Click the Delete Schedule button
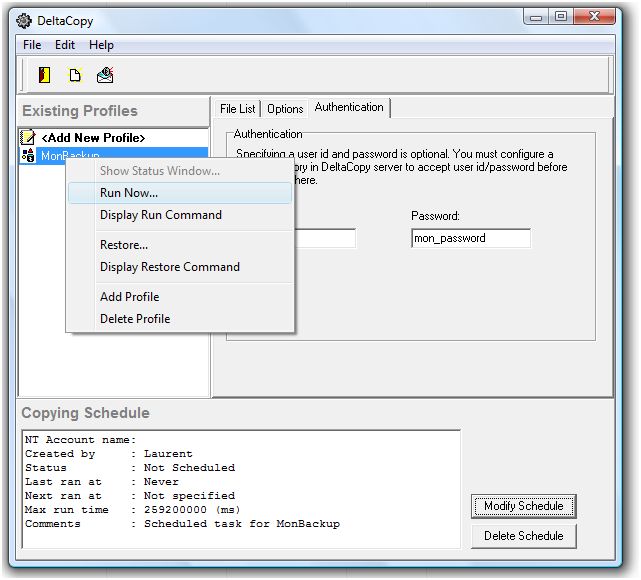Viewport: 641px width, 580px height. 524,536
